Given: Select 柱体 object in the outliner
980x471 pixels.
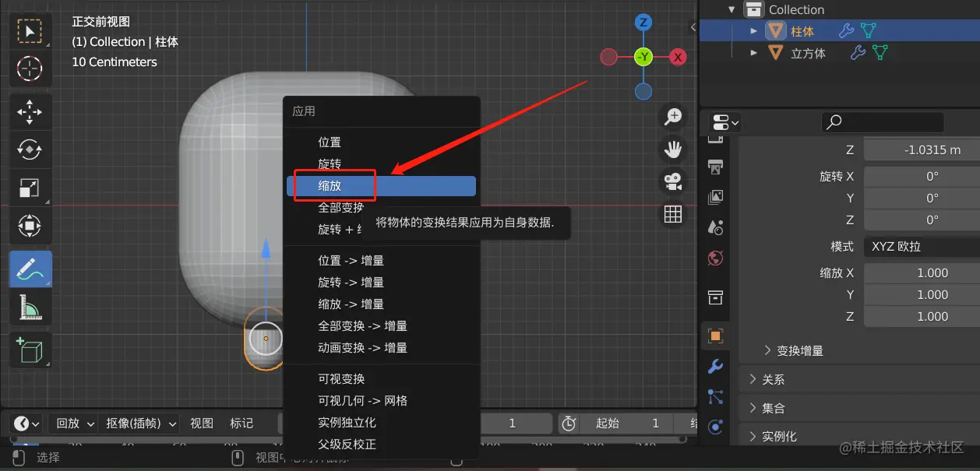Looking at the screenshot, I should (x=802, y=31).
